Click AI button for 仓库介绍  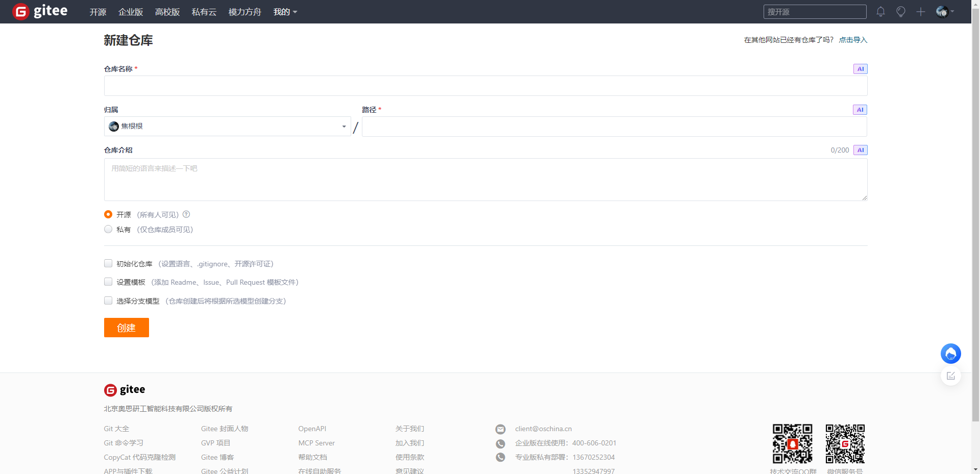point(861,150)
